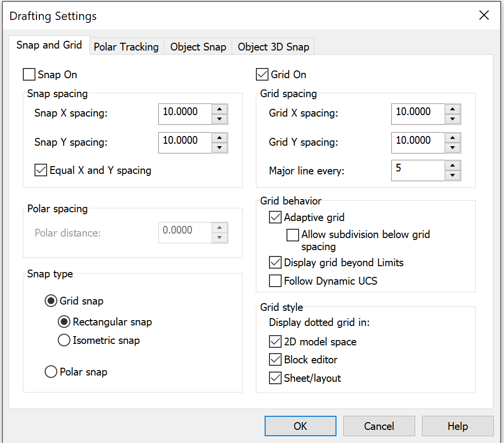Open the Object 3D Snap tab
This screenshot has height=443, width=504.
pyautogui.click(x=273, y=47)
